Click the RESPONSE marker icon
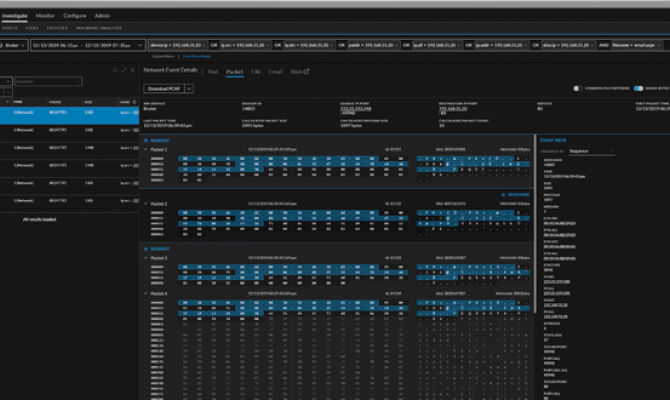This screenshot has height=400, width=670. (x=503, y=194)
